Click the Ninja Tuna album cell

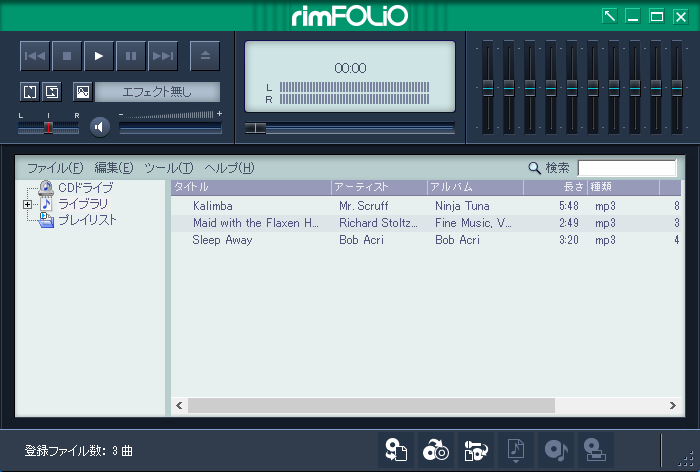click(x=462, y=206)
